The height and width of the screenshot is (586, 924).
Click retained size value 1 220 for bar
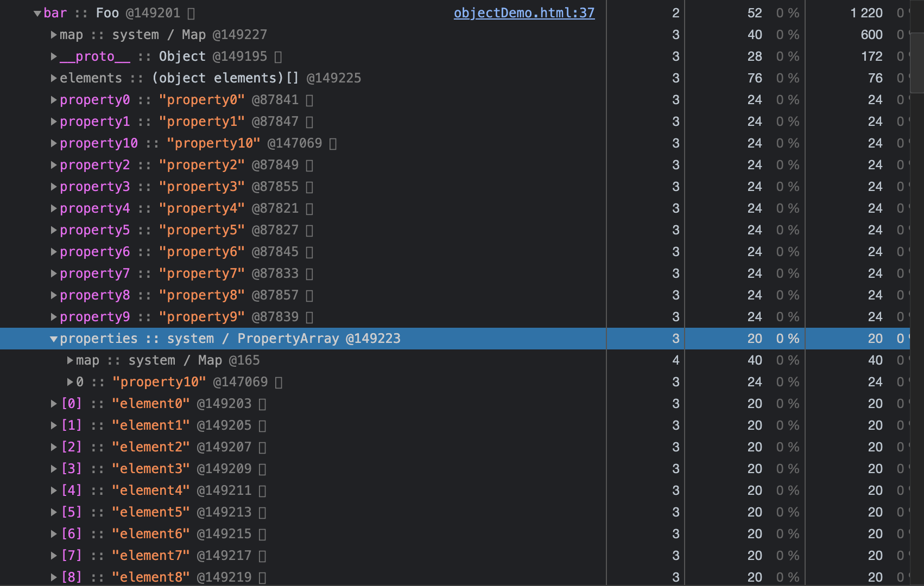866,13
